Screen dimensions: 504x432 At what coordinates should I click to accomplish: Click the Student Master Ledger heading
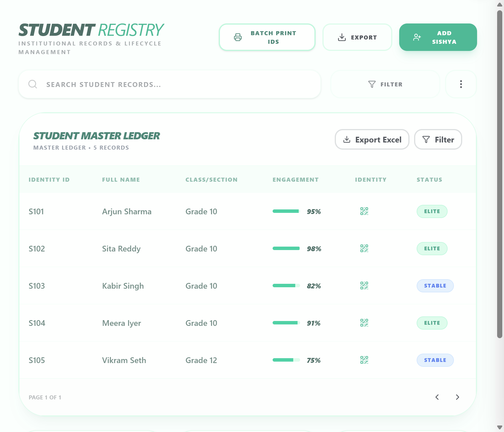(97, 136)
